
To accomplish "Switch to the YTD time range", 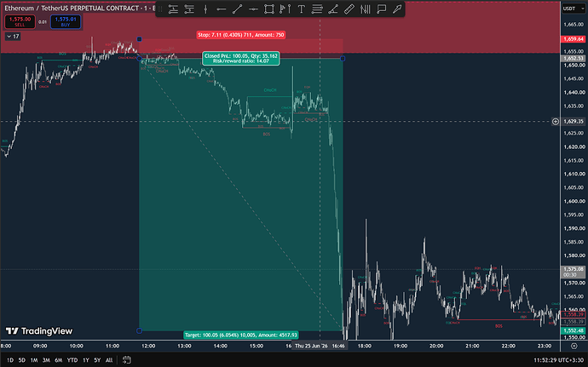I will pyautogui.click(x=72, y=360).
